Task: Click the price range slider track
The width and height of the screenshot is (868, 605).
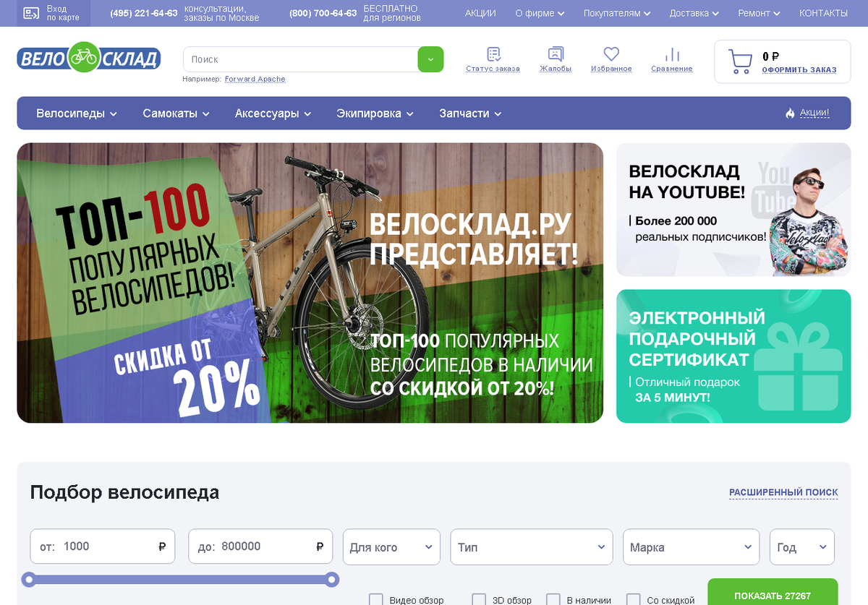Action: pos(180,579)
